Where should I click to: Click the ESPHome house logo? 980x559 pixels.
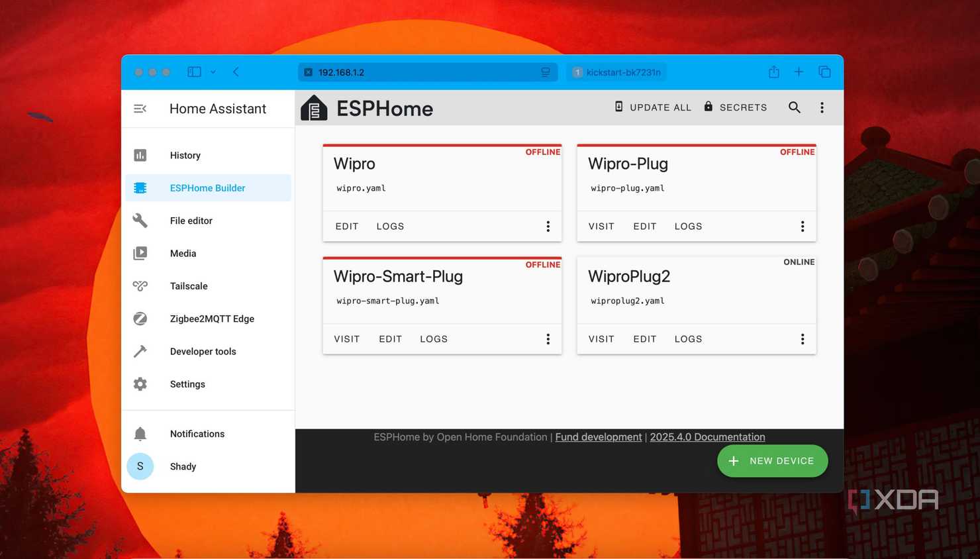(315, 108)
